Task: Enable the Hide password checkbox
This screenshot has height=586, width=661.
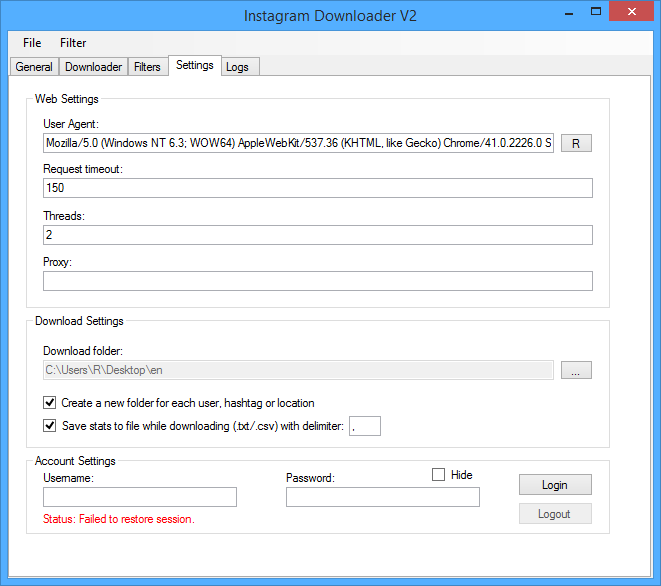Action: point(438,475)
